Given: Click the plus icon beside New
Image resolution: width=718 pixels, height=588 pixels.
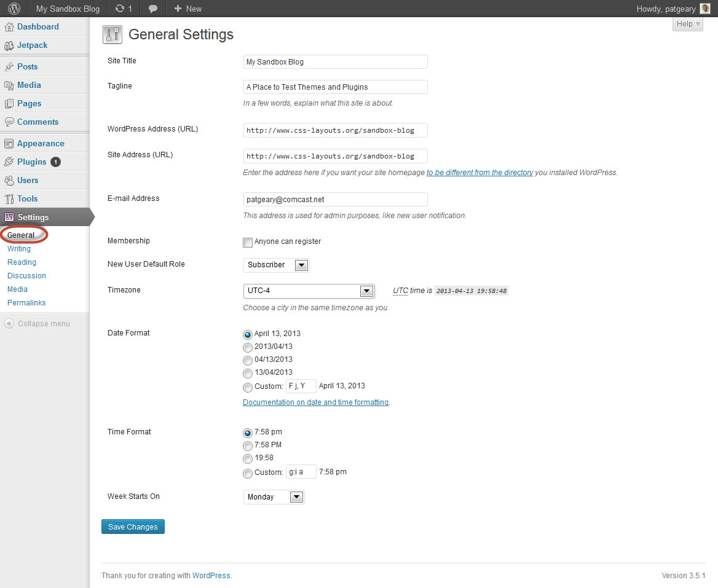Looking at the screenshot, I should pyautogui.click(x=178, y=9).
